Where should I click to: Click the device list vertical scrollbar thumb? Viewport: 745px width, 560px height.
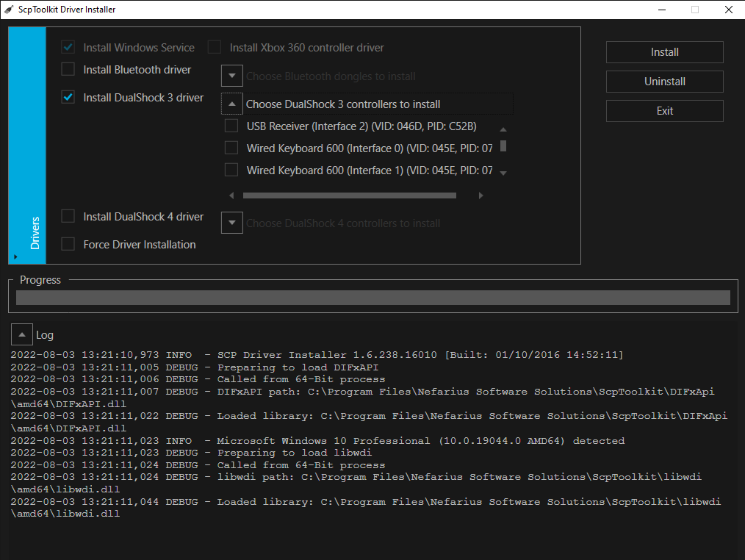pos(503,146)
